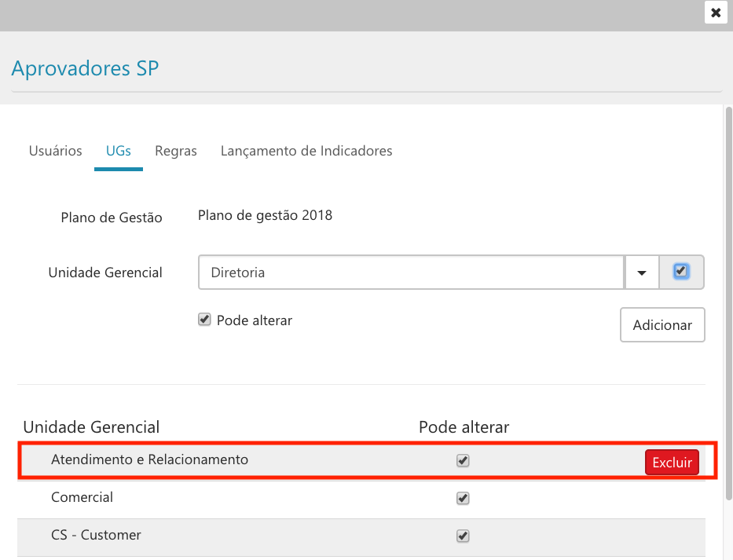Uncheck Pode alterar above the table

click(x=204, y=320)
